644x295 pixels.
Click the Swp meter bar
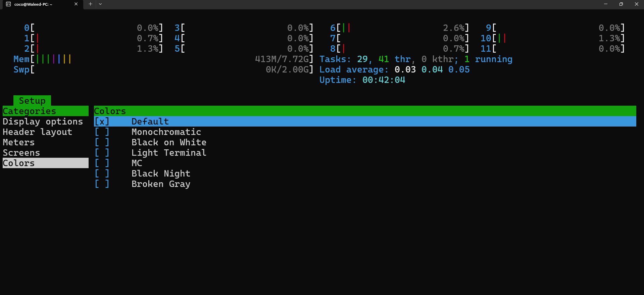pos(163,69)
